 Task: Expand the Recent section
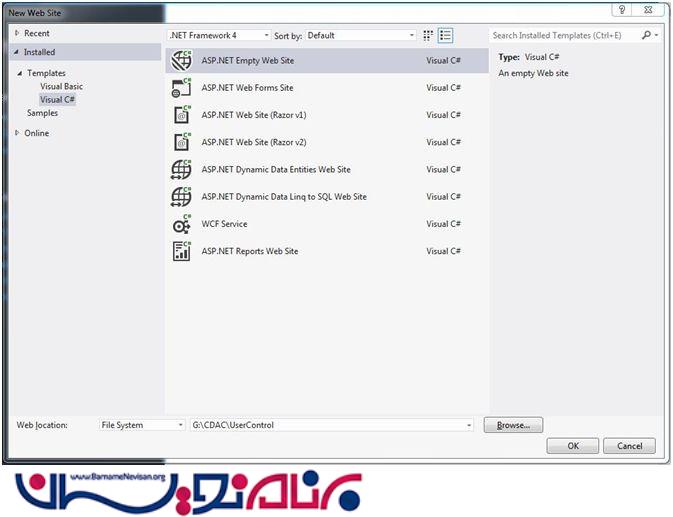tap(17, 33)
